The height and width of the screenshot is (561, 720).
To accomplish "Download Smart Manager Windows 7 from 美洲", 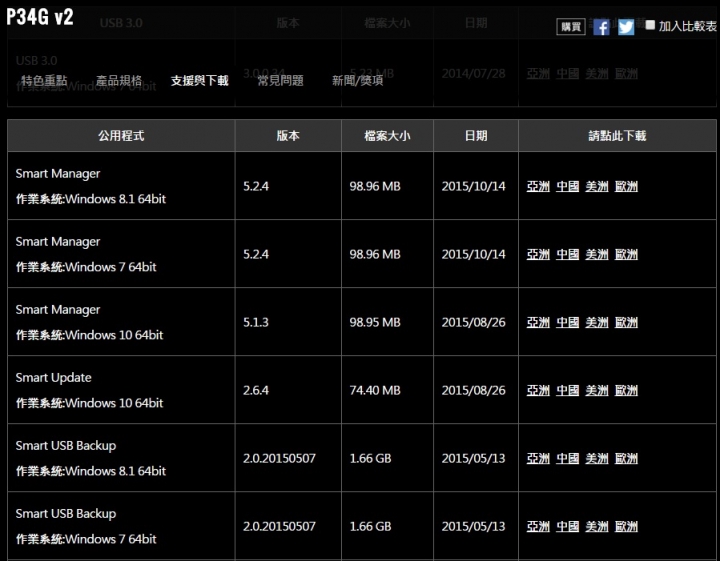I will pyautogui.click(x=596, y=254).
